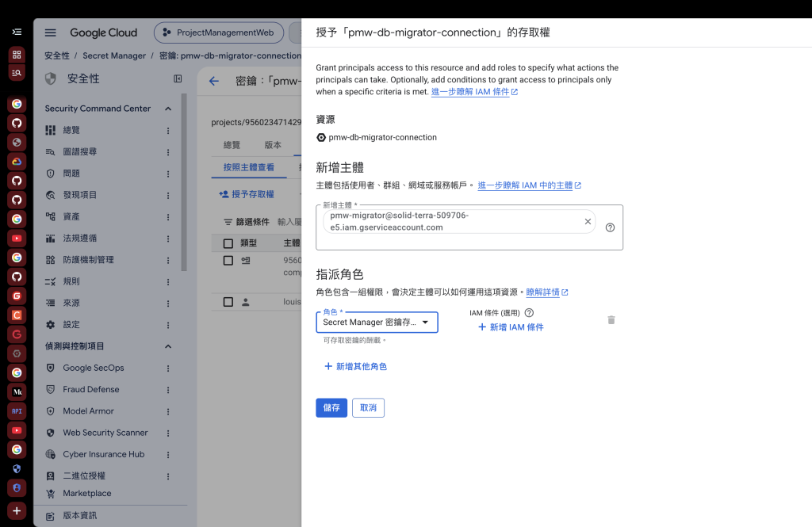Select the 按照主體查看 tab

point(248,167)
